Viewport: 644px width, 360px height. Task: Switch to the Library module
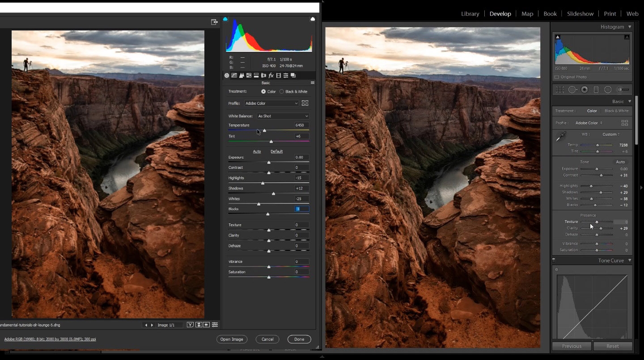coord(470,14)
